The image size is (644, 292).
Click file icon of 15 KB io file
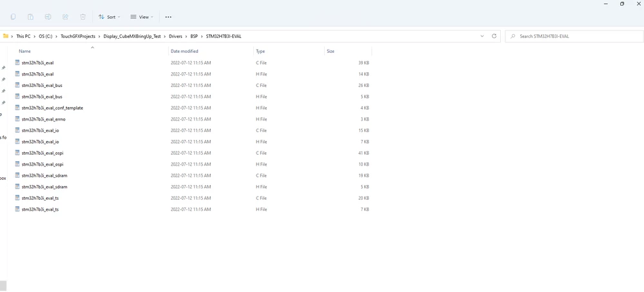click(17, 130)
